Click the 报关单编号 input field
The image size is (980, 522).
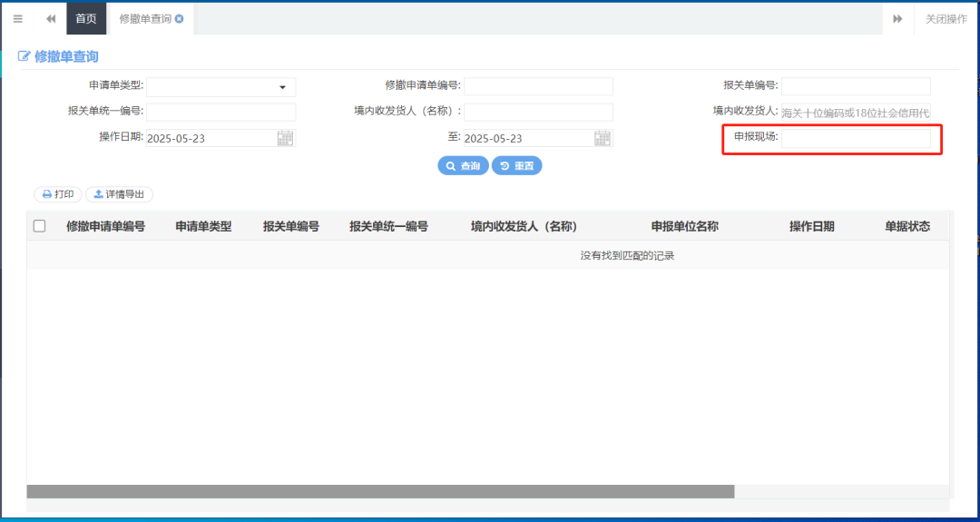(855, 86)
